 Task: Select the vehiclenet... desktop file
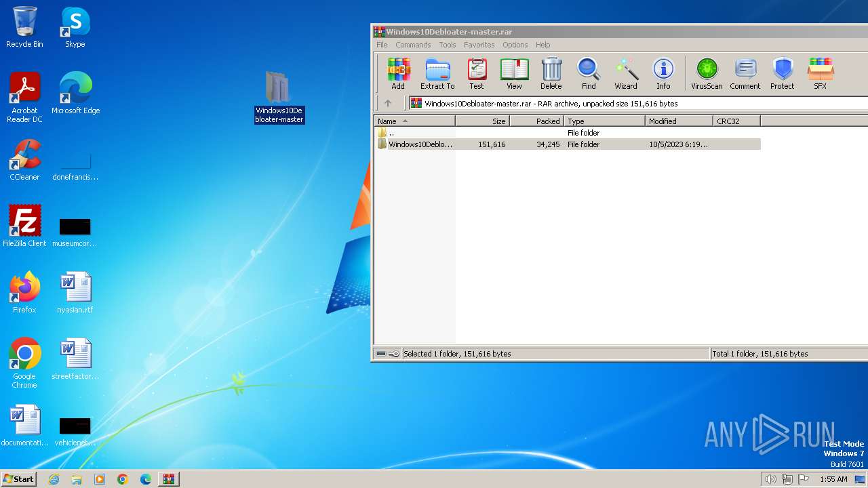(75, 431)
